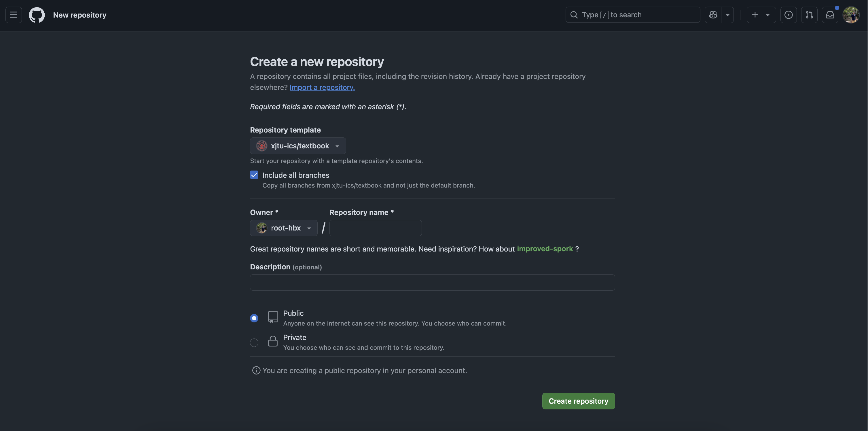
Task: Click the Create repository button
Action: [x=578, y=401]
